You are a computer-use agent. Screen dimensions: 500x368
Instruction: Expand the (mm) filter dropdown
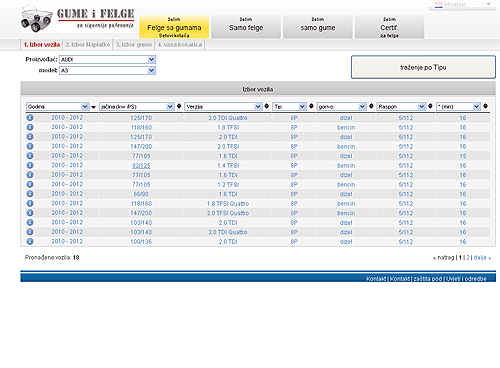458,107
